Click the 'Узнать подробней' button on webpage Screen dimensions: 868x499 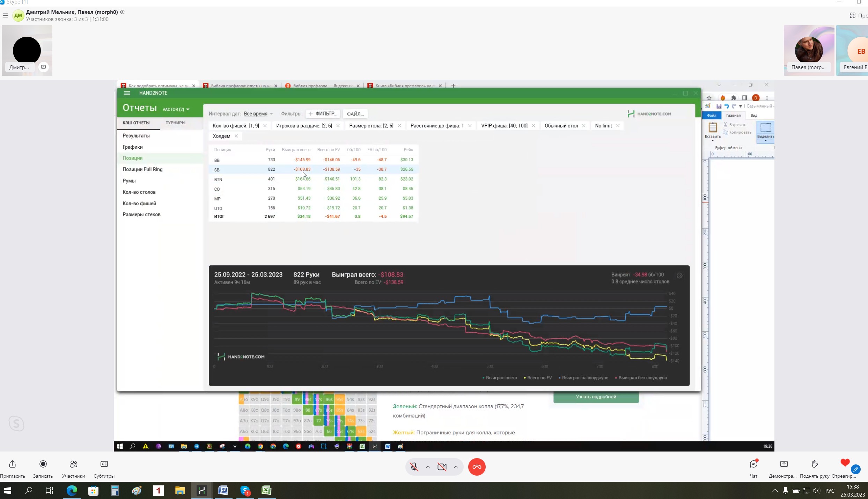[596, 397]
